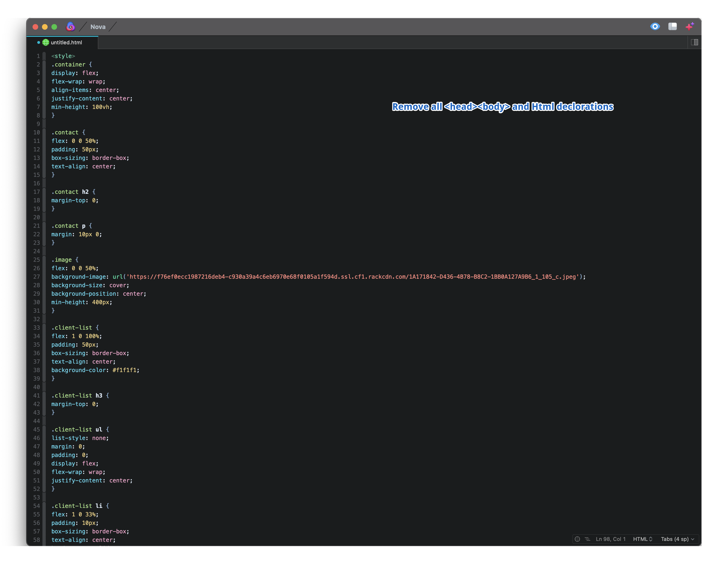Open the layout panels icon in the title bar
The image size is (728, 581).
(x=672, y=26)
